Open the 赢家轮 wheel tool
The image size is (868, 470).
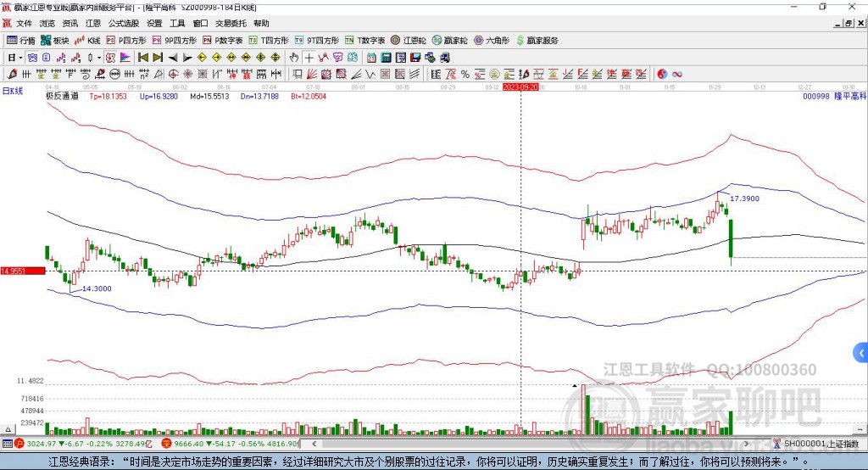coord(450,41)
